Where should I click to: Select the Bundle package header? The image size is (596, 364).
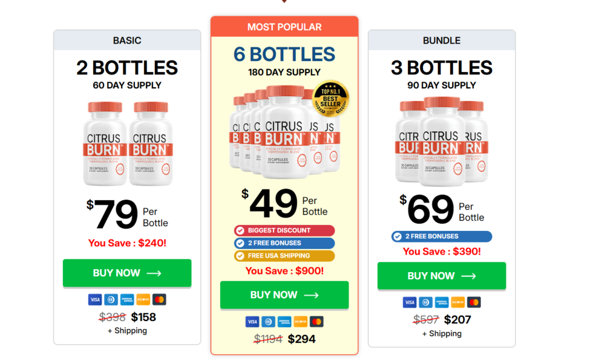(x=441, y=41)
